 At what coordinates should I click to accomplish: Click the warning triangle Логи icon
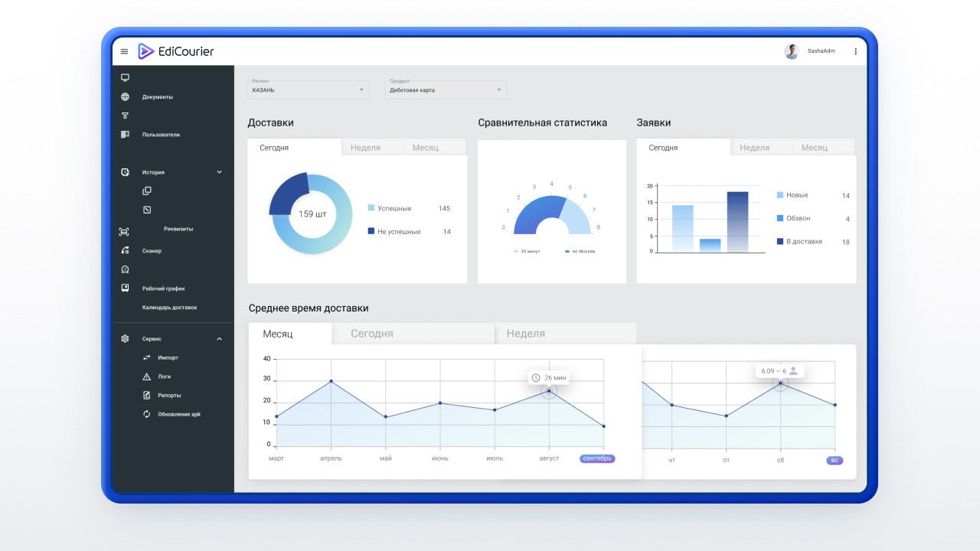pyautogui.click(x=147, y=377)
